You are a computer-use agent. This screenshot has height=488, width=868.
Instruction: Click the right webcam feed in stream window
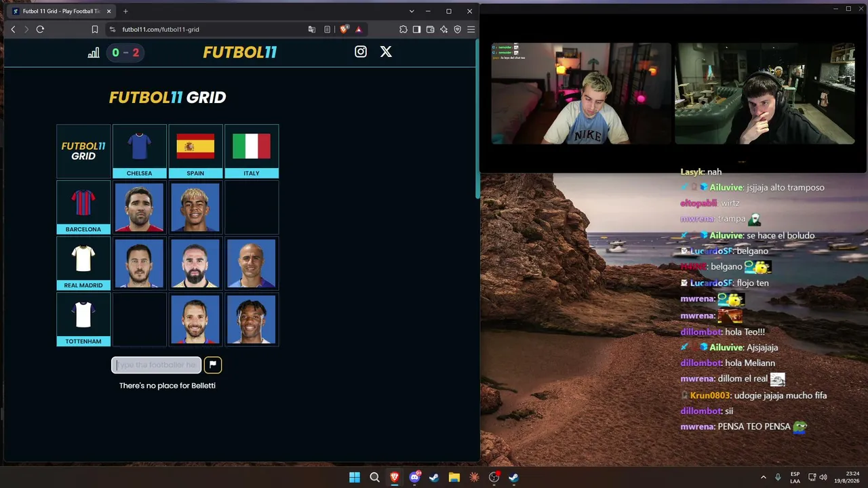(765, 94)
